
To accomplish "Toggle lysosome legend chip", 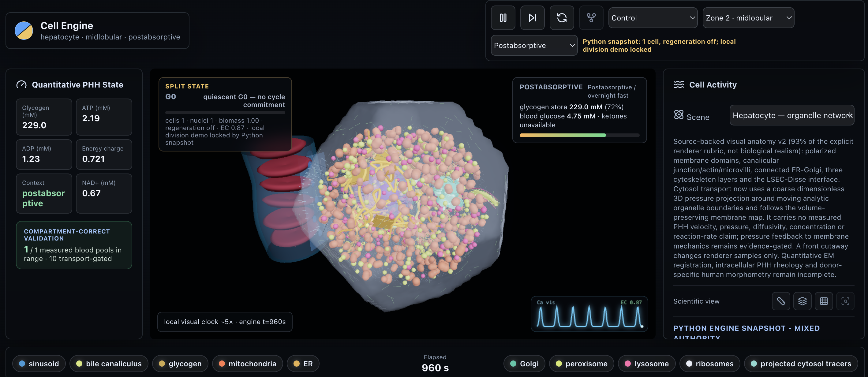I will (647, 364).
